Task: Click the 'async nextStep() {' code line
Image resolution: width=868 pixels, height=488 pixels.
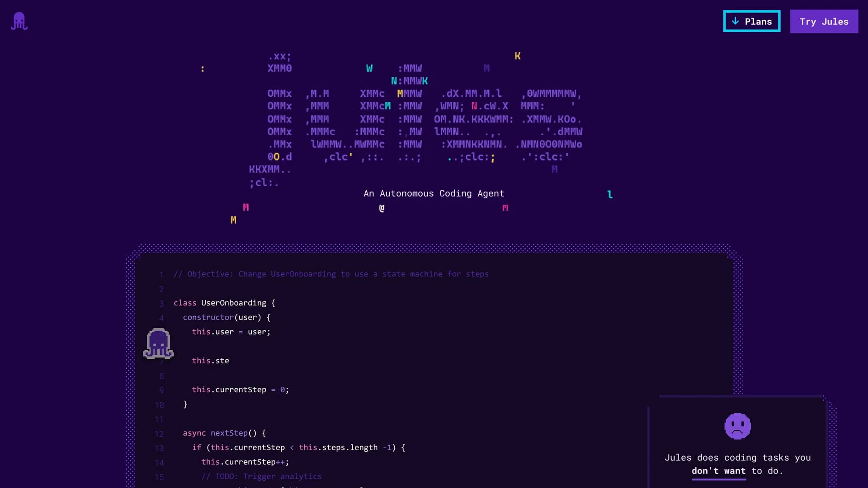Action: point(224,433)
